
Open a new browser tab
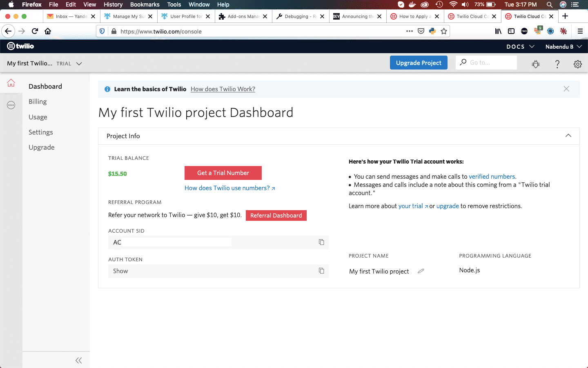[565, 16]
